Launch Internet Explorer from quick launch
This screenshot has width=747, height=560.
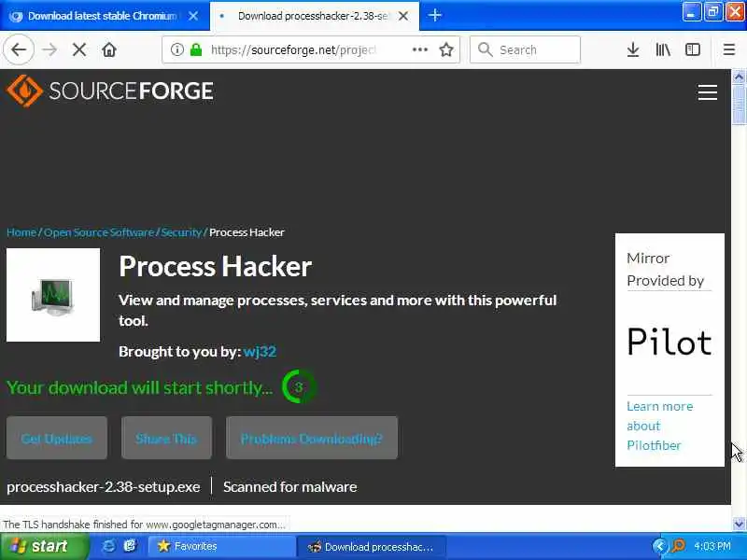[x=109, y=546]
